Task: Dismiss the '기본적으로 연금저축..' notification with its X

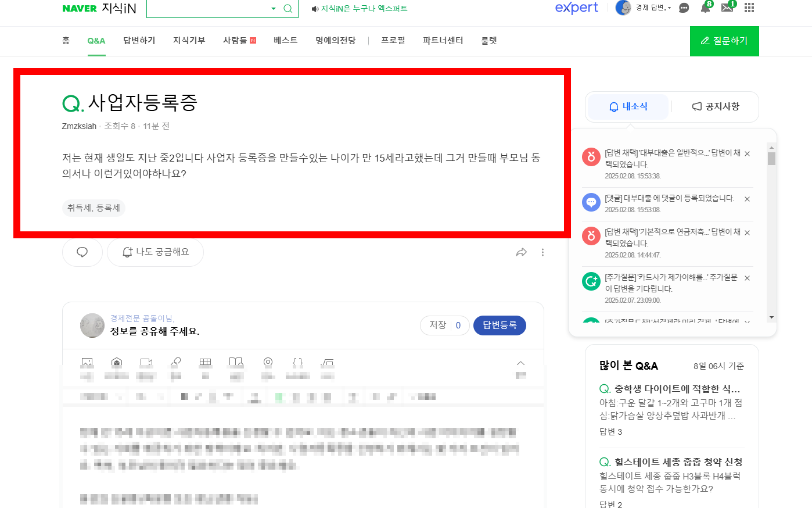Action: pyautogui.click(x=748, y=233)
